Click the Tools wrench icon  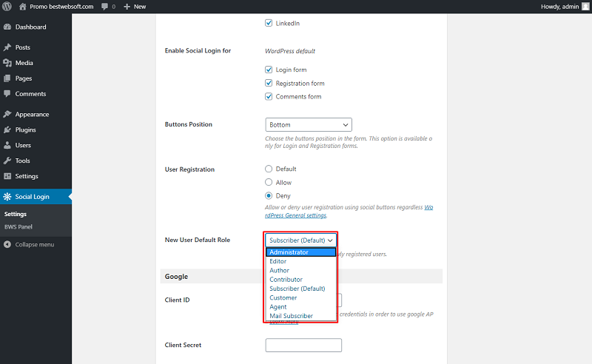tap(7, 161)
